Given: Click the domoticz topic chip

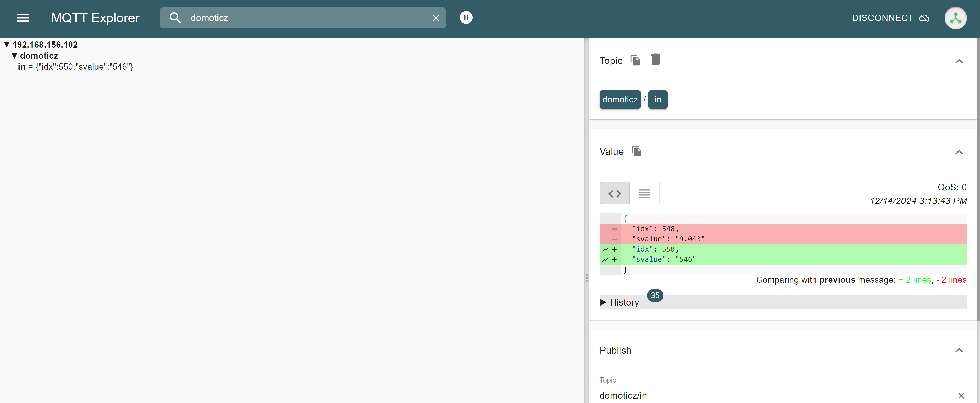Looking at the screenshot, I should (x=620, y=99).
